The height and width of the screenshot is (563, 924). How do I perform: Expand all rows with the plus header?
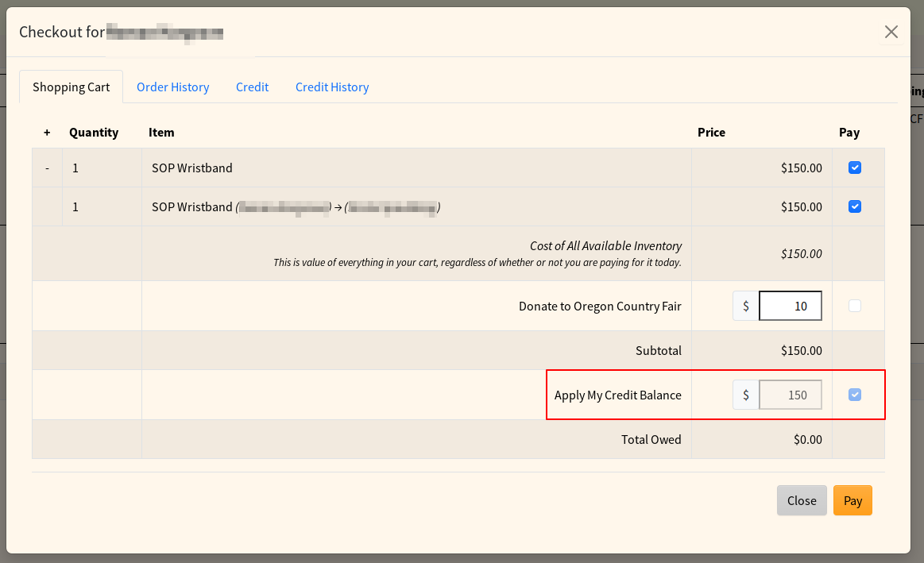(x=47, y=133)
